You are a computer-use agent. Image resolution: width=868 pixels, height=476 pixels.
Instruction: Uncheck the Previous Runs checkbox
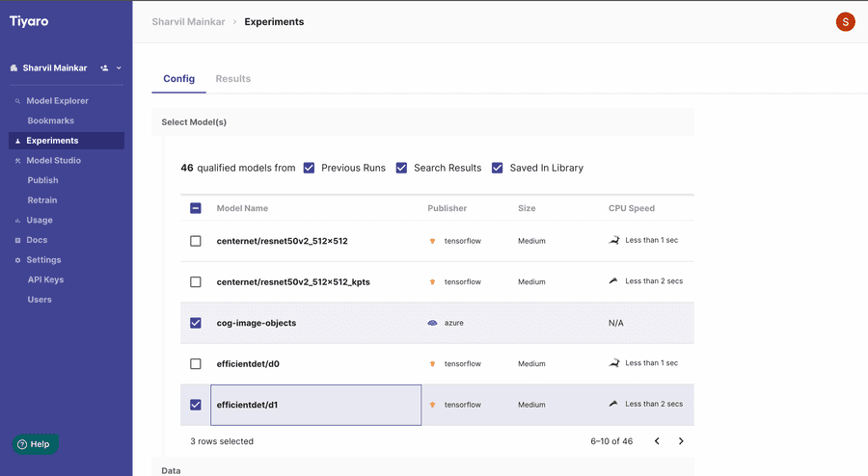(309, 168)
